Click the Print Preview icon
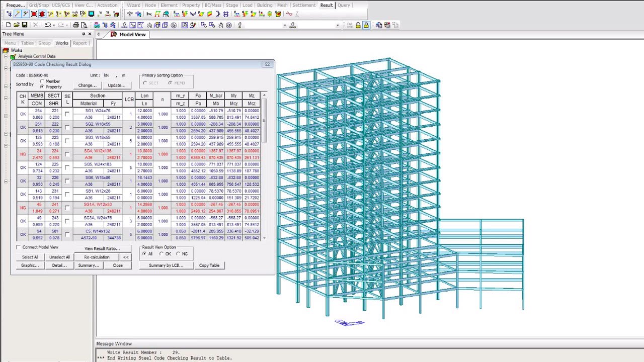The height and width of the screenshot is (362, 644). tap(84, 25)
